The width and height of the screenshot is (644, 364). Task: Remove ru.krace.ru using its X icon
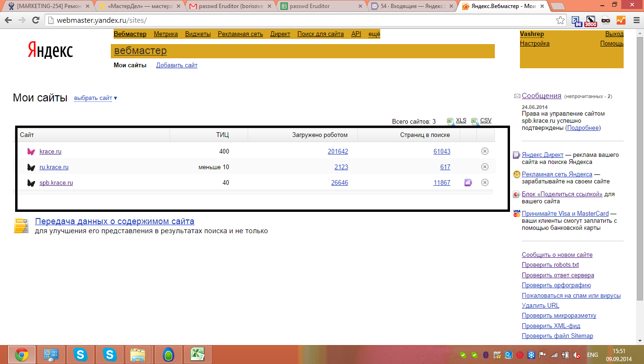pyautogui.click(x=485, y=167)
